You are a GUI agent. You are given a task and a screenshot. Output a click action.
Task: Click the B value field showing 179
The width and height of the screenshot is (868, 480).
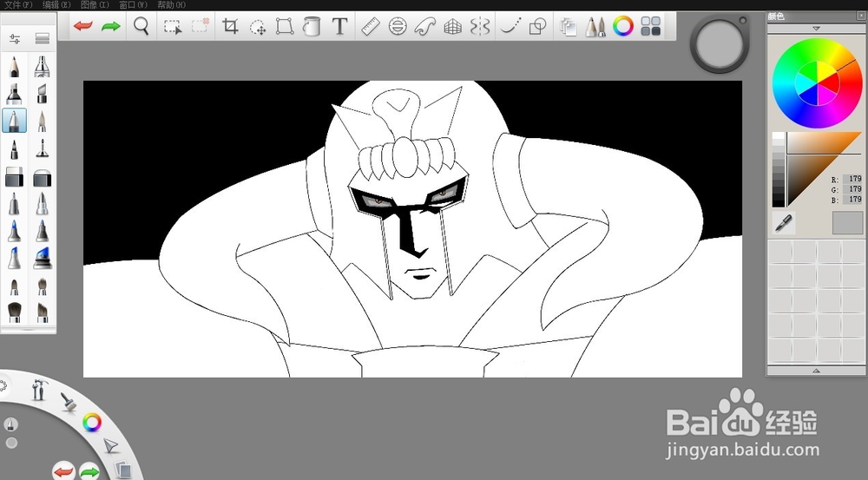pyautogui.click(x=852, y=200)
